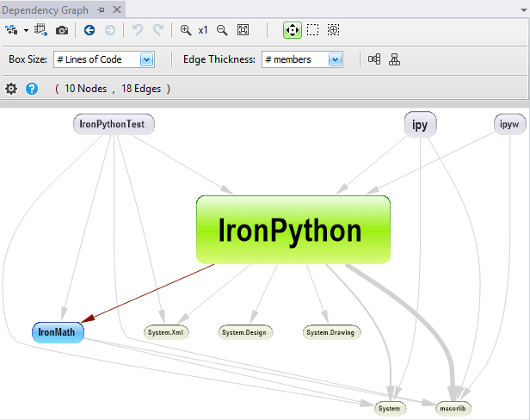The image size is (530, 420).
Task: Open settings with the gear icon
Action: tap(11, 89)
